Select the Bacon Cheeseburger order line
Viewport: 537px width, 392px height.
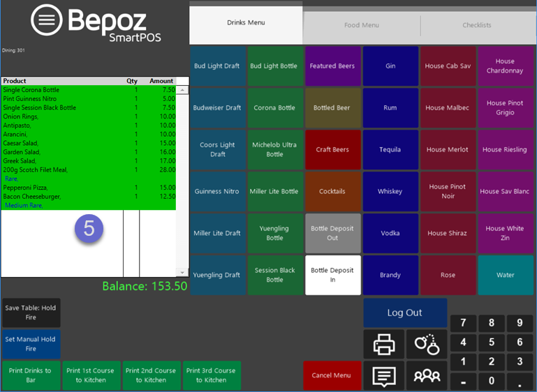coord(89,196)
